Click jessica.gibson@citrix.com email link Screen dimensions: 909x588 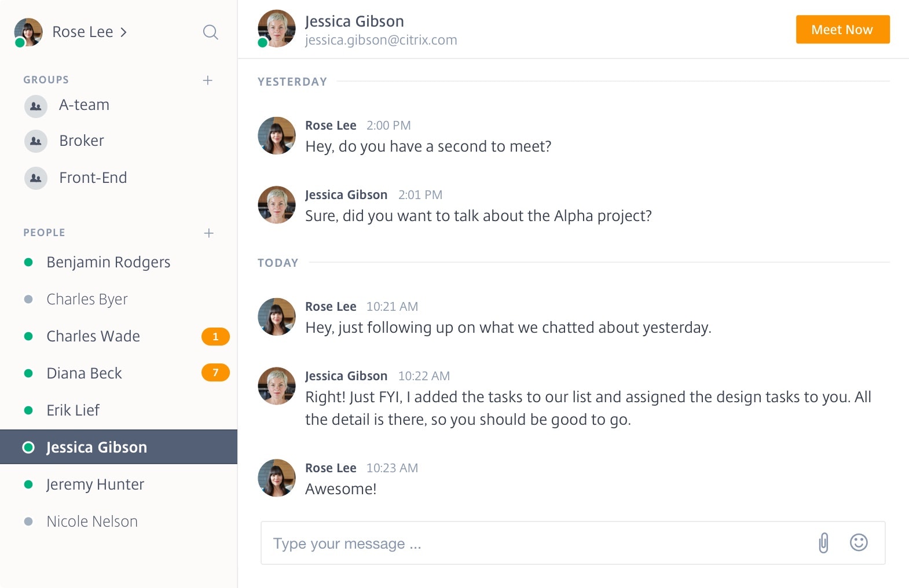pyautogui.click(x=381, y=41)
